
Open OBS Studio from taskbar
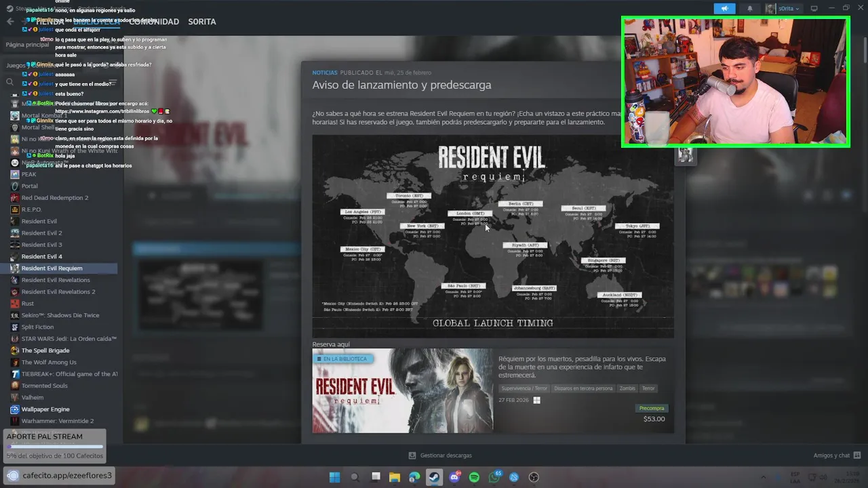point(534,477)
